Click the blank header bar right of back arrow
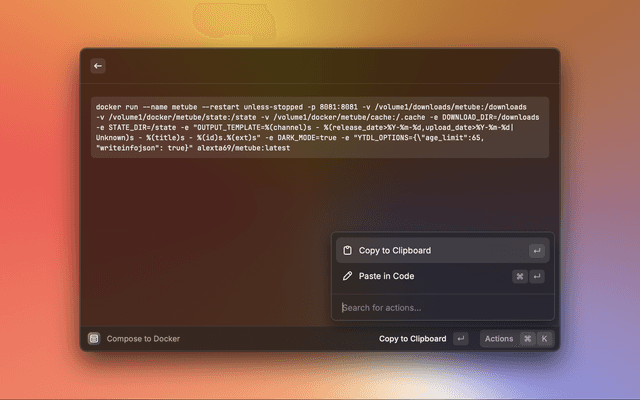Screen dimensions: 640x400 click(x=330, y=66)
